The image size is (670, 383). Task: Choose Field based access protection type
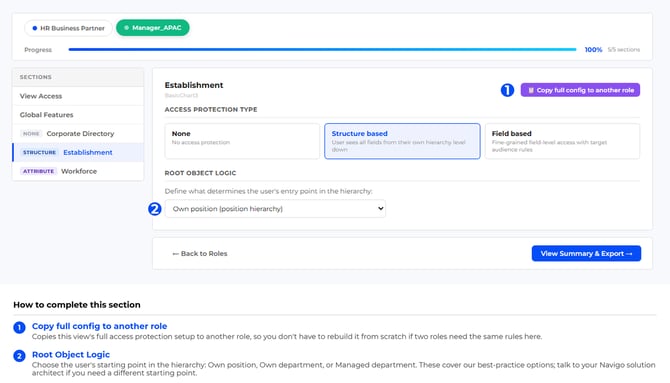pyautogui.click(x=562, y=141)
